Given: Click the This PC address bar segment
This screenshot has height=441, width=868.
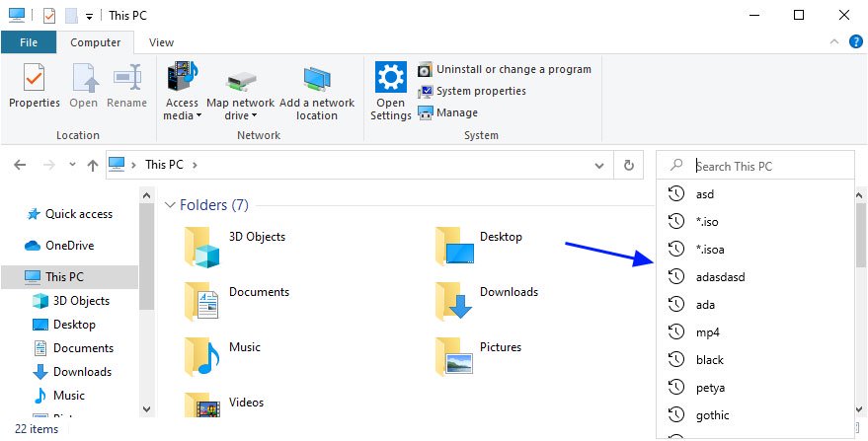Looking at the screenshot, I should tap(164, 165).
